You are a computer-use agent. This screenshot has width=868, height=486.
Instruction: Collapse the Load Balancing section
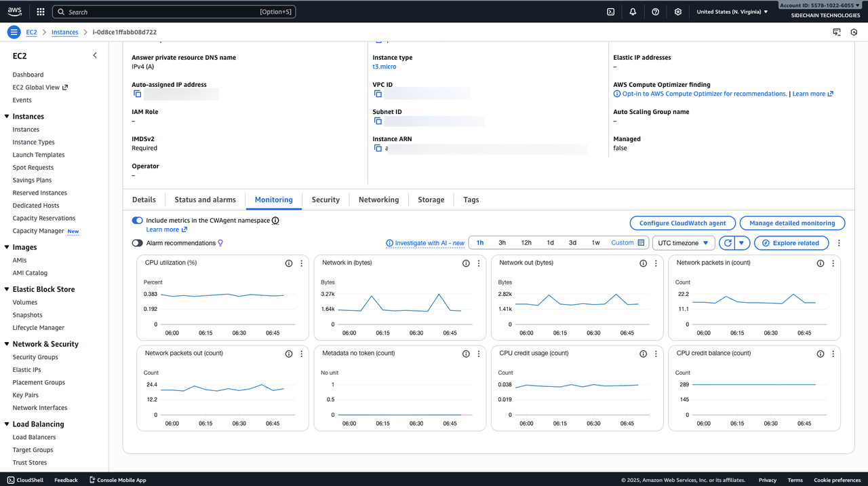[x=7, y=424]
